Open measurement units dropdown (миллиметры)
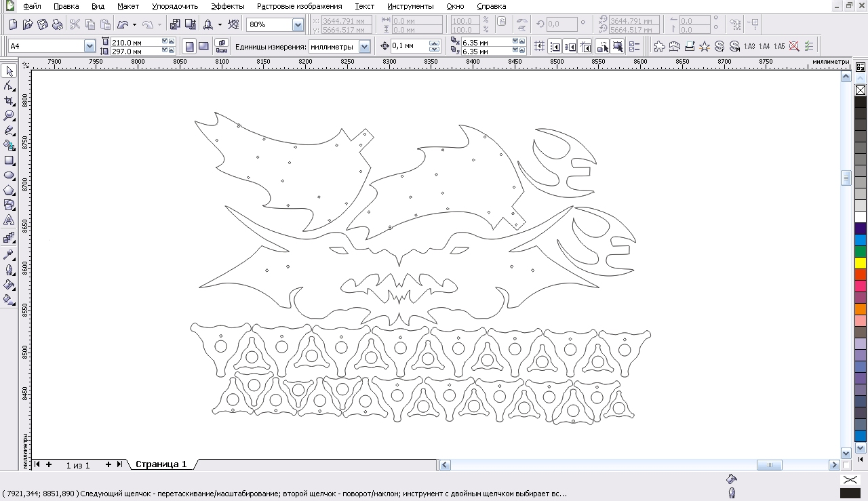The image size is (868, 501). pyautogui.click(x=364, y=47)
